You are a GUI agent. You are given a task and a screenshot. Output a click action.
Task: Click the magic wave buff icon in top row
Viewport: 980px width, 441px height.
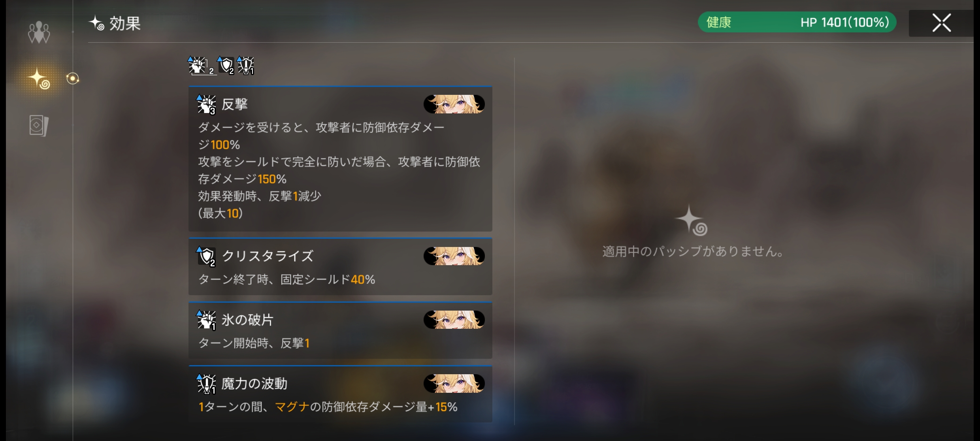(245, 66)
